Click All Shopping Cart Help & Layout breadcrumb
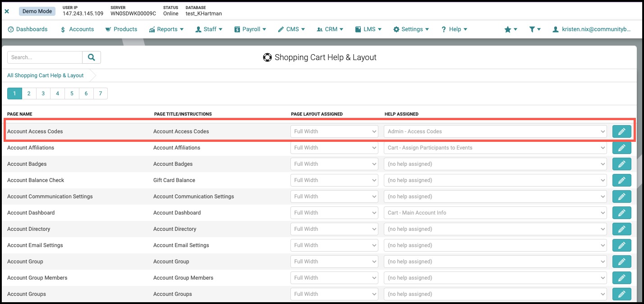Image resolution: width=644 pixels, height=304 pixels. point(46,75)
